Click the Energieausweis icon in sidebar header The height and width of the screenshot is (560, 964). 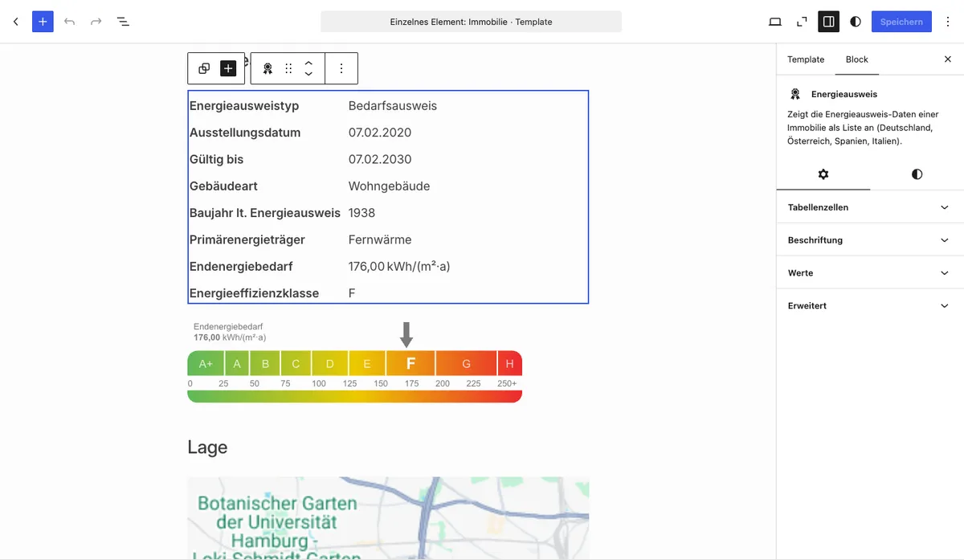point(794,94)
